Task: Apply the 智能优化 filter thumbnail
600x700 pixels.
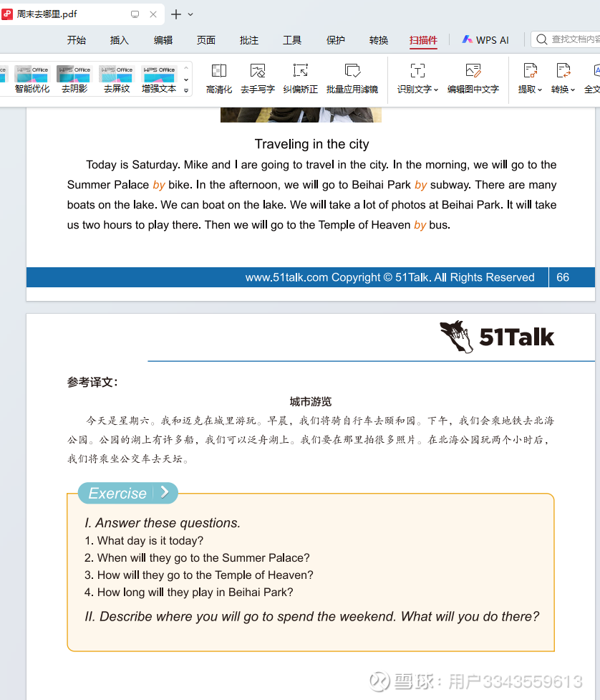Action: click(x=32, y=79)
